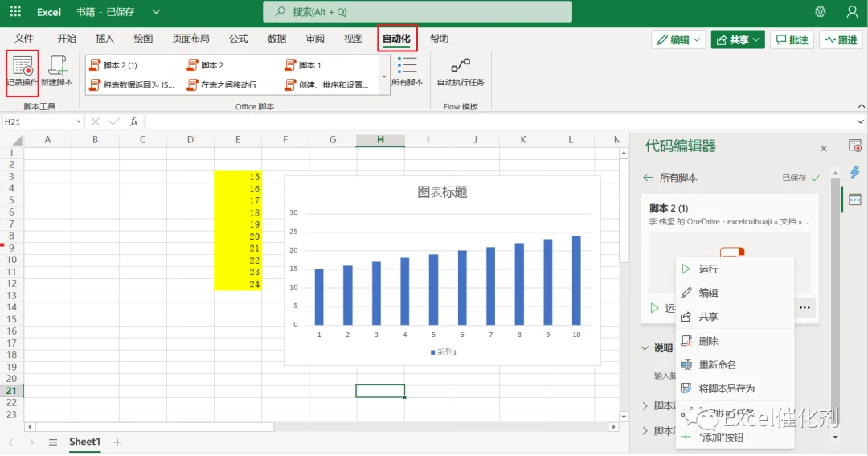Open Automate a Task (自动执行任务) flow template
This screenshot has width=868, height=456.
pyautogui.click(x=460, y=72)
